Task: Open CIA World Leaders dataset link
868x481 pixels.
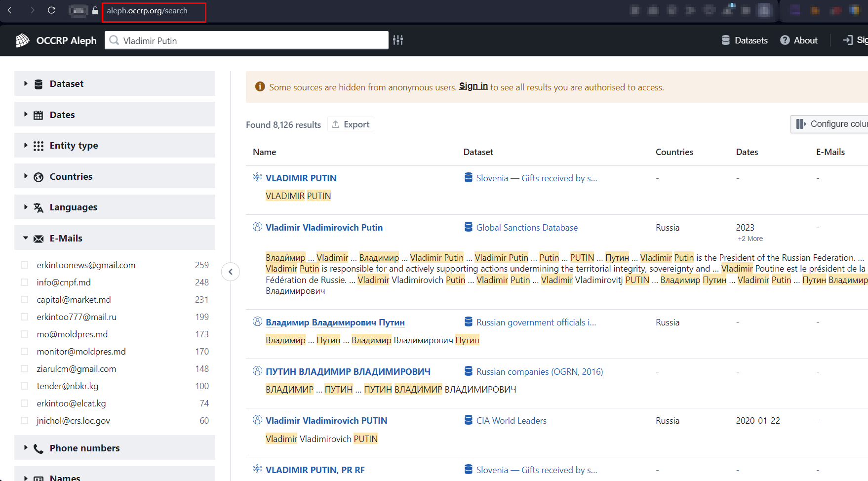Action: pyautogui.click(x=511, y=421)
